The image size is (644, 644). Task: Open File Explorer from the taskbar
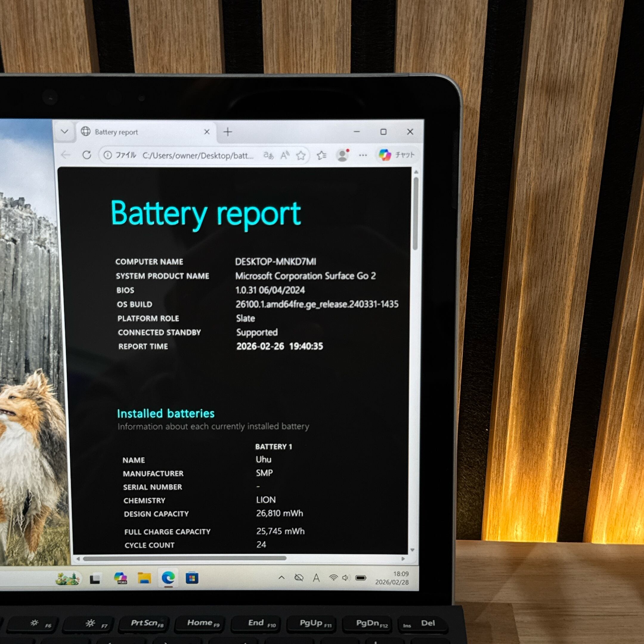(x=144, y=578)
